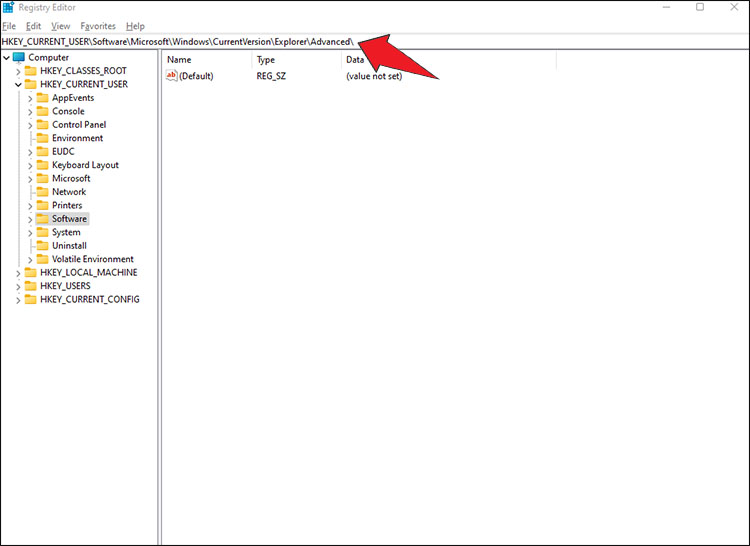750x546 pixels.
Task: Click the Environment folder icon
Action: click(43, 138)
